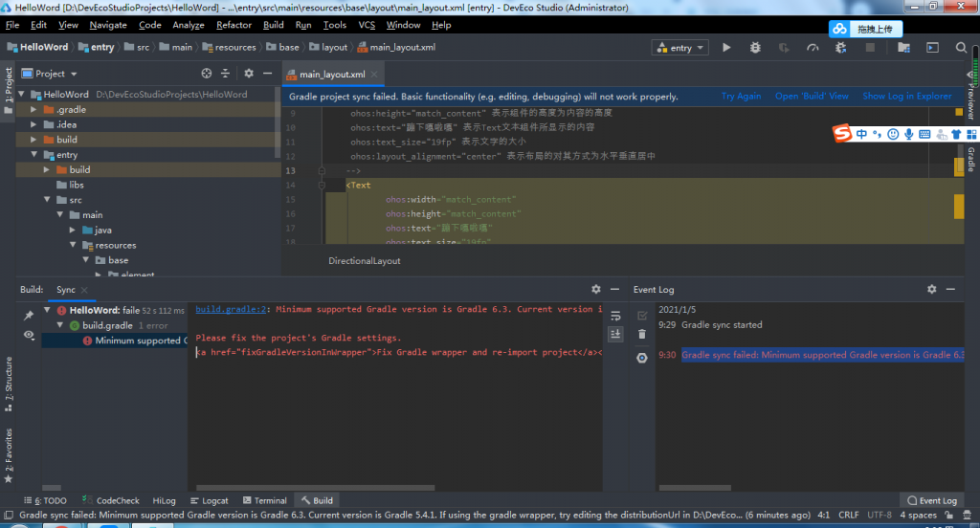Close the main_layout.xml editor tab
The image size is (980, 528).
pos(374,75)
